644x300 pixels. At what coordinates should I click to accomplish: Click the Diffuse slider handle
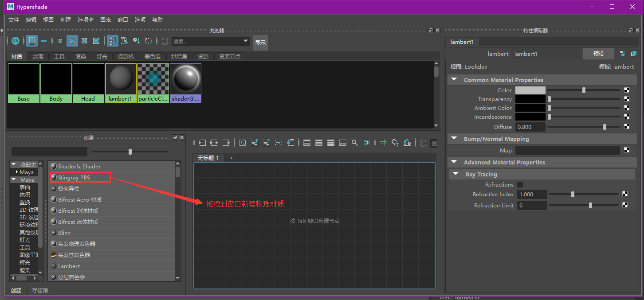coord(605,127)
